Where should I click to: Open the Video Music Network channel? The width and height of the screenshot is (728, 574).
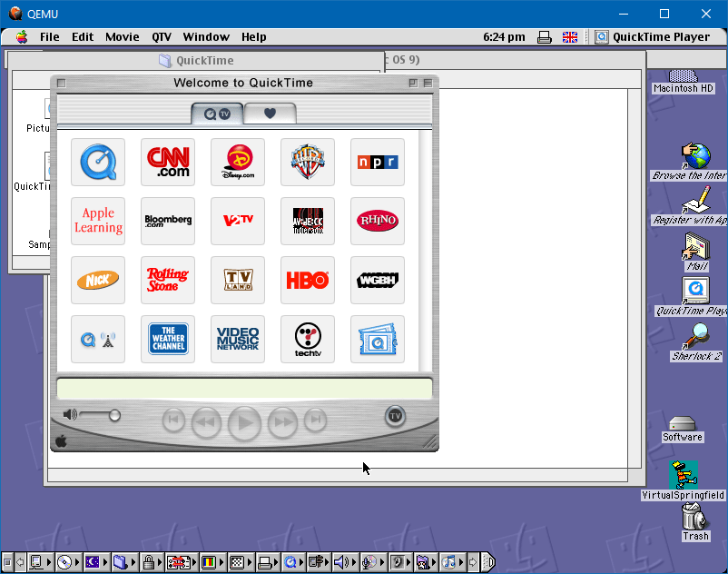pyautogui.click(x=238, y=339)
